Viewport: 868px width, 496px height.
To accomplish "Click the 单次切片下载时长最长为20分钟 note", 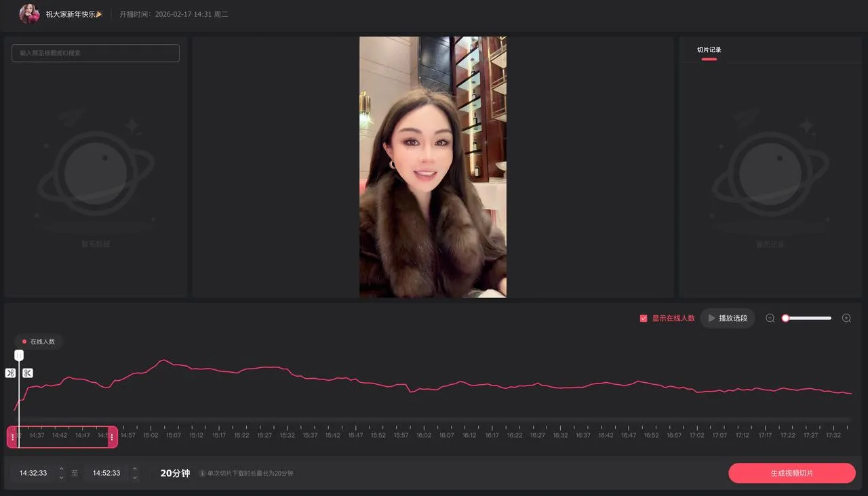I will point(250,473).
